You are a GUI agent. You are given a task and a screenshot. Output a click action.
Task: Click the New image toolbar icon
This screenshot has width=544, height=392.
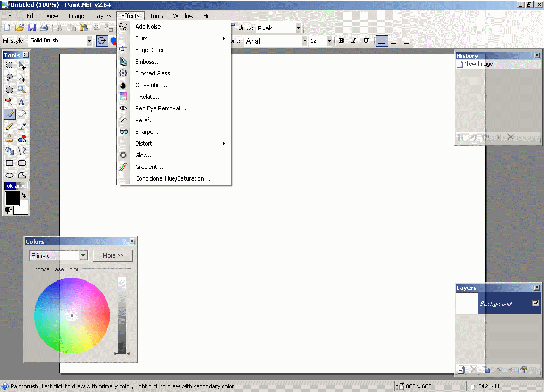[x=7, y=28]
